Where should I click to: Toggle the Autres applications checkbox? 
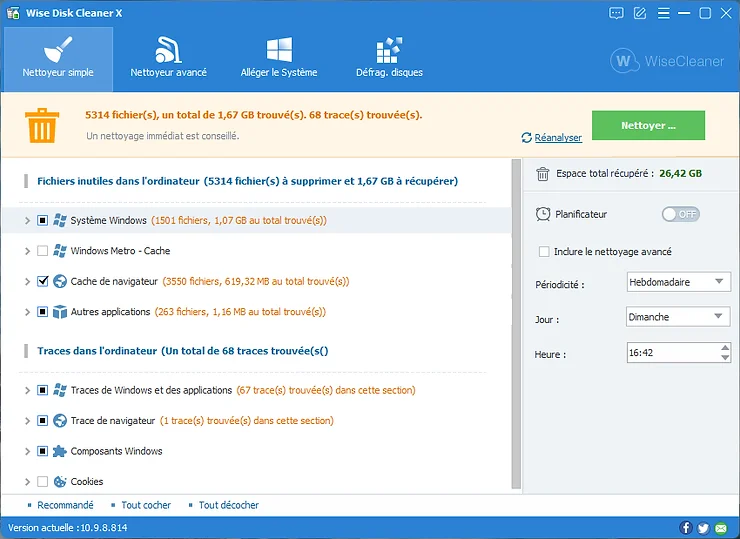(42, 312)
